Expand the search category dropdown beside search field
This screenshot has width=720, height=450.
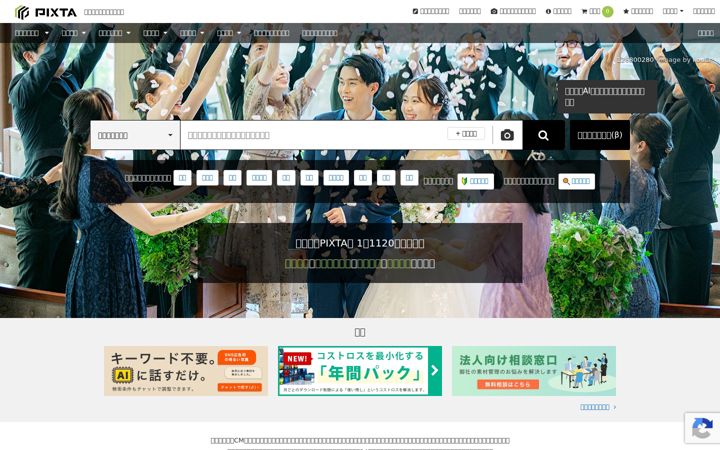pyautogui.click(x=135, y=135)
